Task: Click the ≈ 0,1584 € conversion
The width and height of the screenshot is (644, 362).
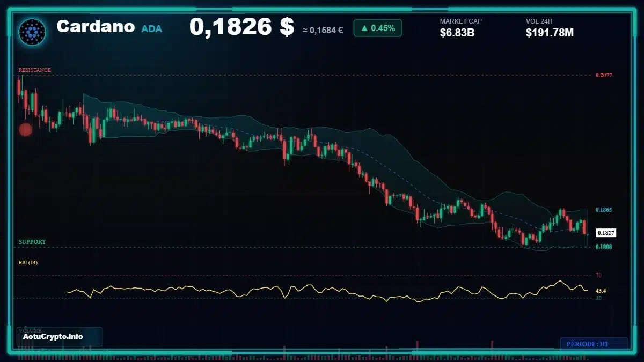Action: point(323,30)
